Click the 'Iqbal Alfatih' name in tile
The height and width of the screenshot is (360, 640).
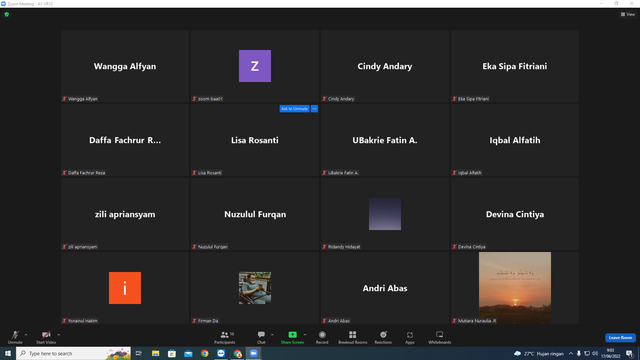pyautogui.click(x=515, y=140)
